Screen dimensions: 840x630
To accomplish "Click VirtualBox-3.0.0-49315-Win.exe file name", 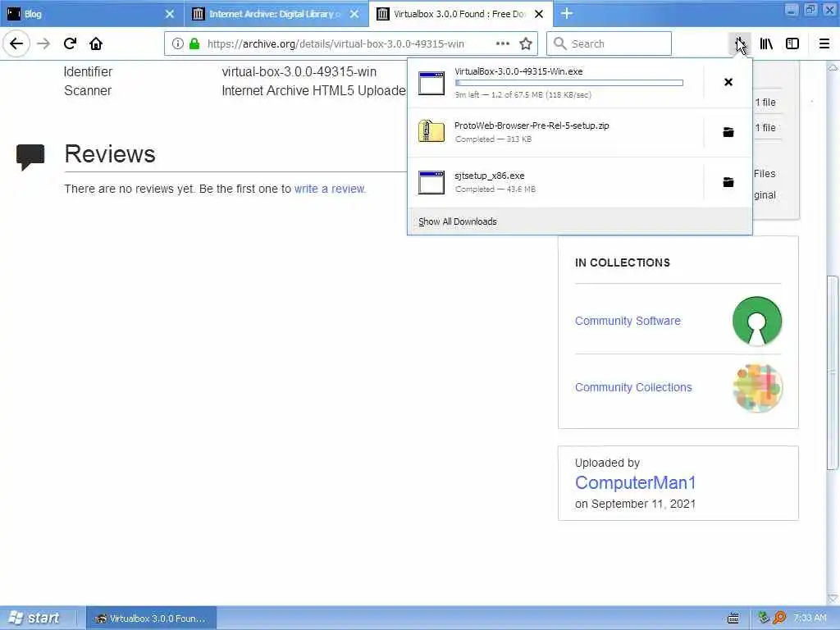I will tap(518, 71).
